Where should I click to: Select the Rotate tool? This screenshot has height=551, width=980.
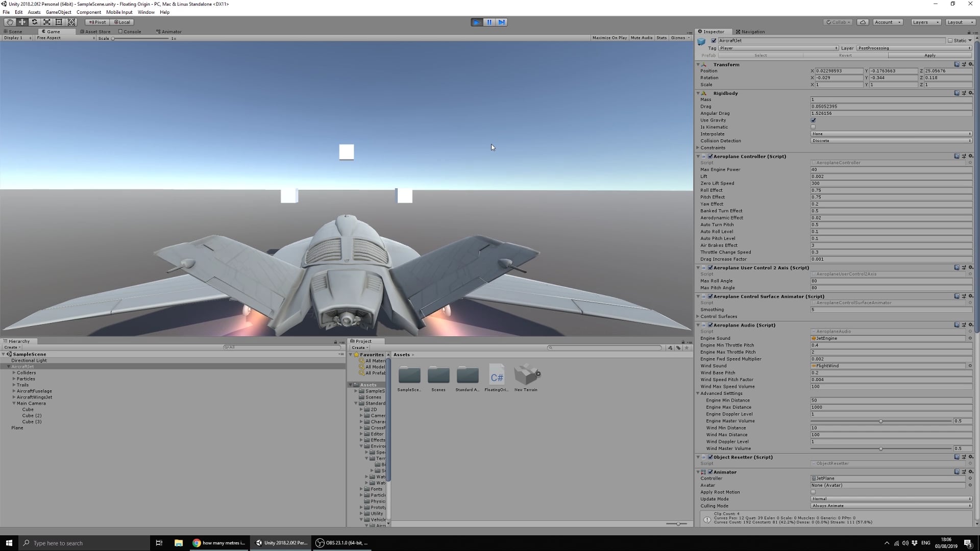pos(34,22)
